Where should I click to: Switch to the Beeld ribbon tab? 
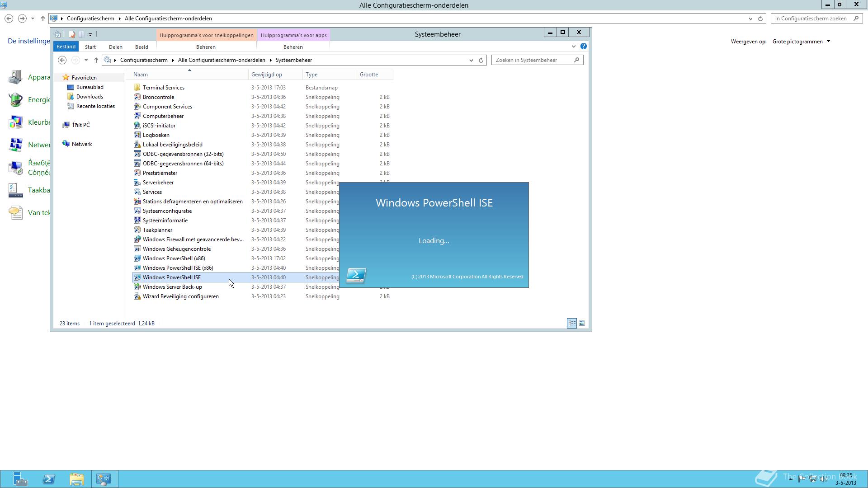coord(142,47)
